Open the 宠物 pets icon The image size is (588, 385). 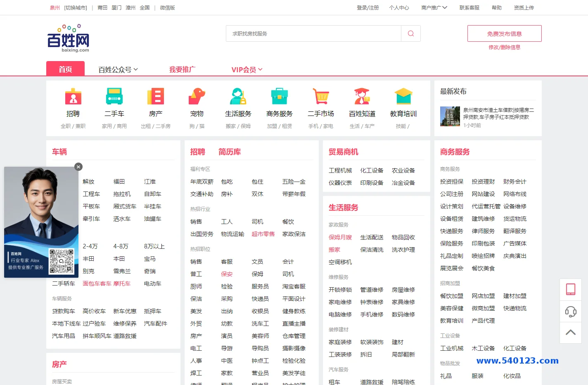[197, 97]
